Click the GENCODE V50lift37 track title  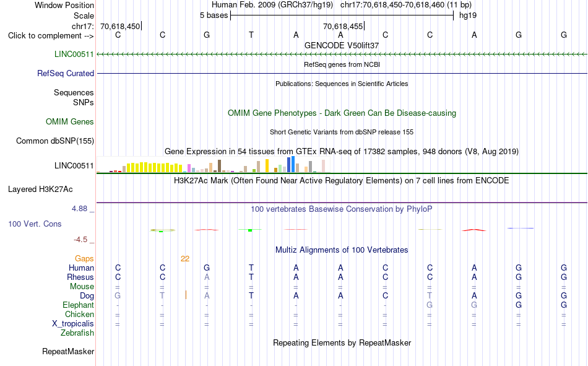pos(342,45)
